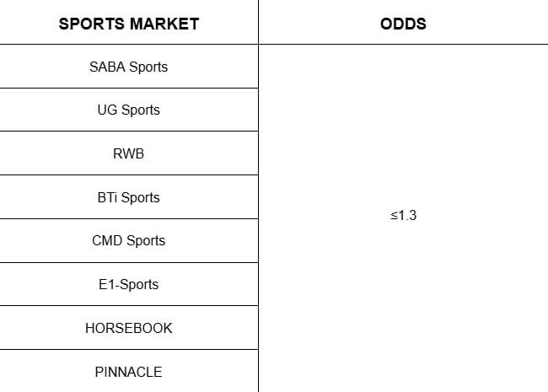The height and width of the screenshot is (392, 548).
Task: Choose SABA Sports in the market list
Action: click(128, 67)
